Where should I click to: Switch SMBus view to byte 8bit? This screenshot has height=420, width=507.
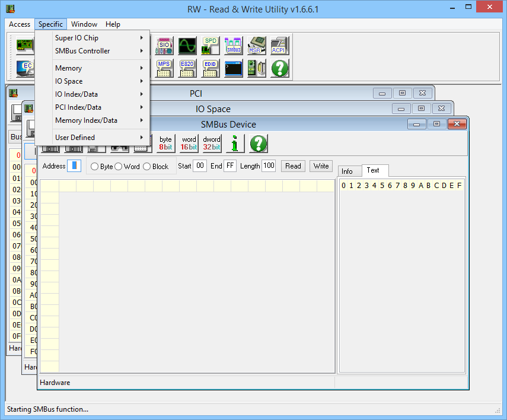pos(165,144)
